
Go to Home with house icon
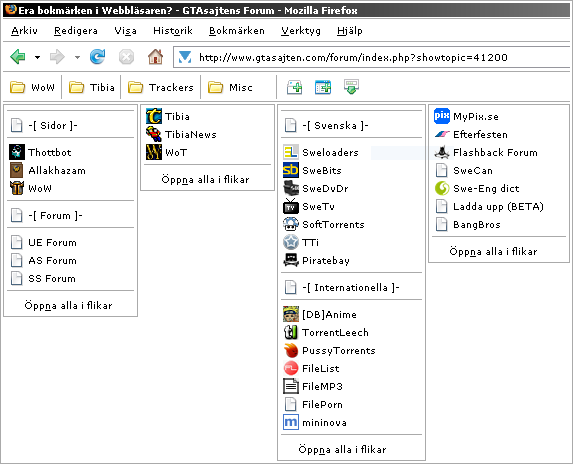(x=155, y=57)
